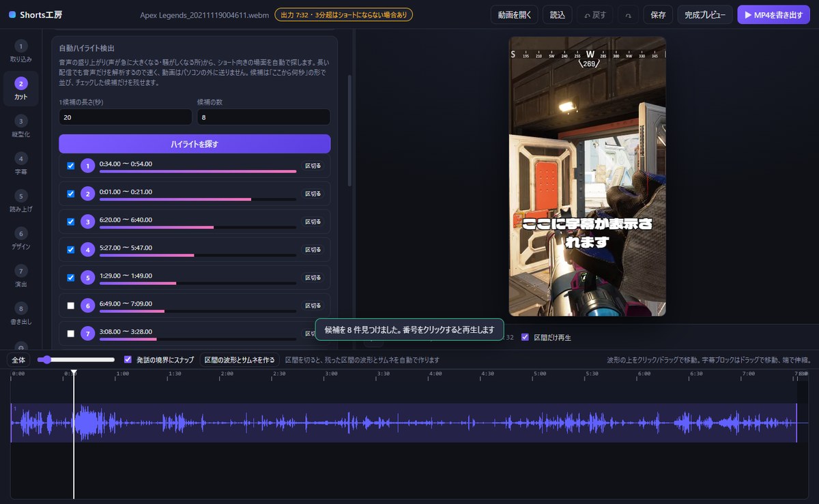Open step 3 縦型化

[x=20, y=125]
